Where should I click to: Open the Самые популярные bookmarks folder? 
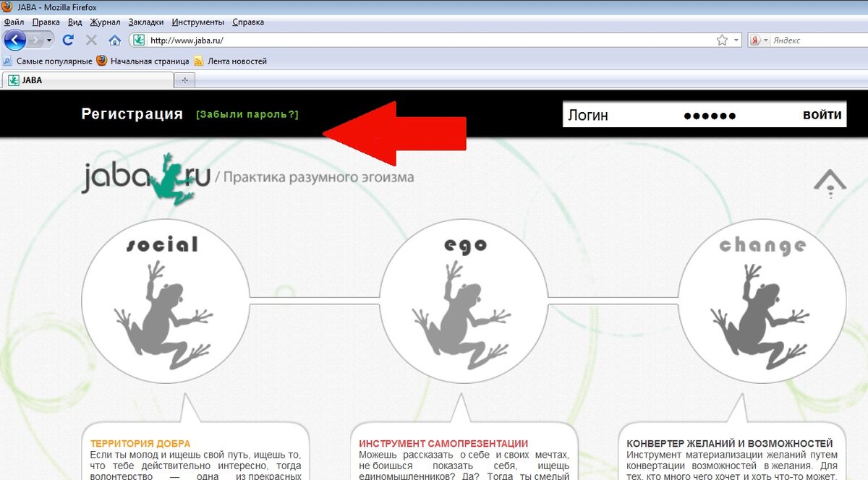pos(48,61)
